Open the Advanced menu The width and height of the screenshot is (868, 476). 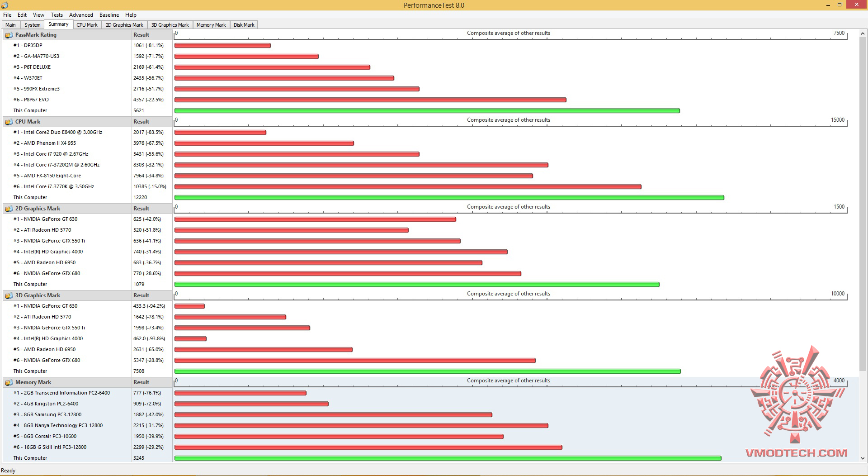pos(81,15)
